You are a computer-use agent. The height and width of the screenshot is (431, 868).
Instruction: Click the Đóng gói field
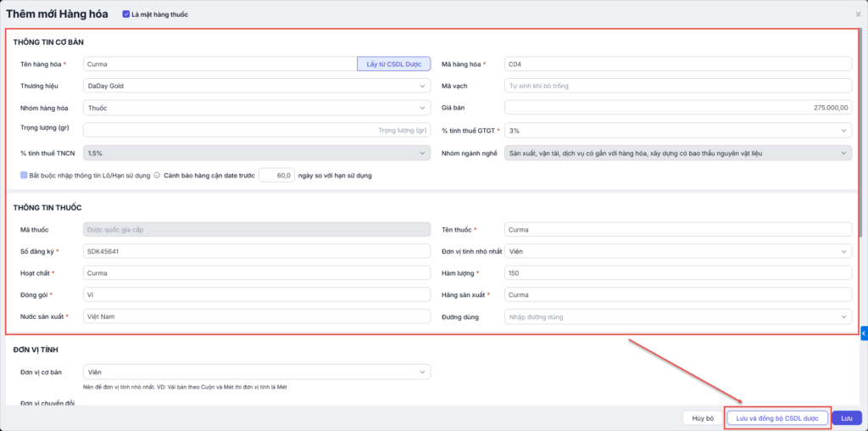click(257, 294)
